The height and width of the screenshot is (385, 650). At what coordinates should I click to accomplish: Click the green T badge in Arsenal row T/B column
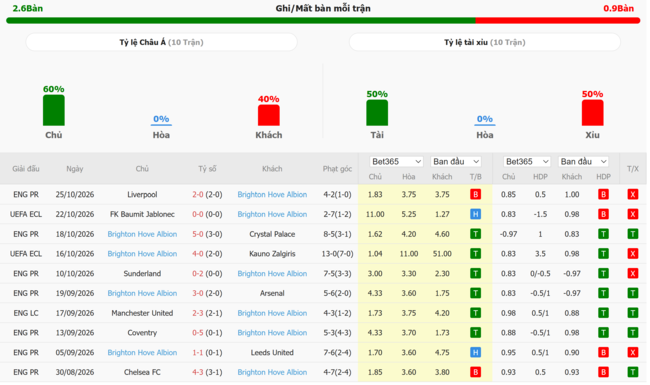[475, 293]
